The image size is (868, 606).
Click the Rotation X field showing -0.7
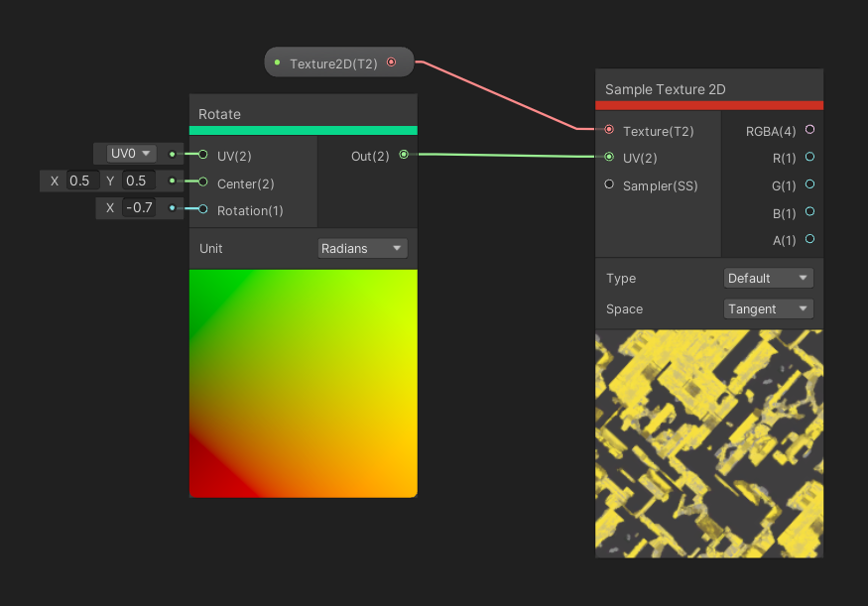[138, 208]
